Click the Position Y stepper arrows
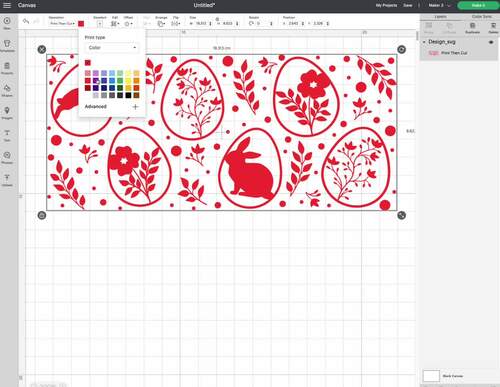This screenshot has height=387, width=500. point(328,24)
